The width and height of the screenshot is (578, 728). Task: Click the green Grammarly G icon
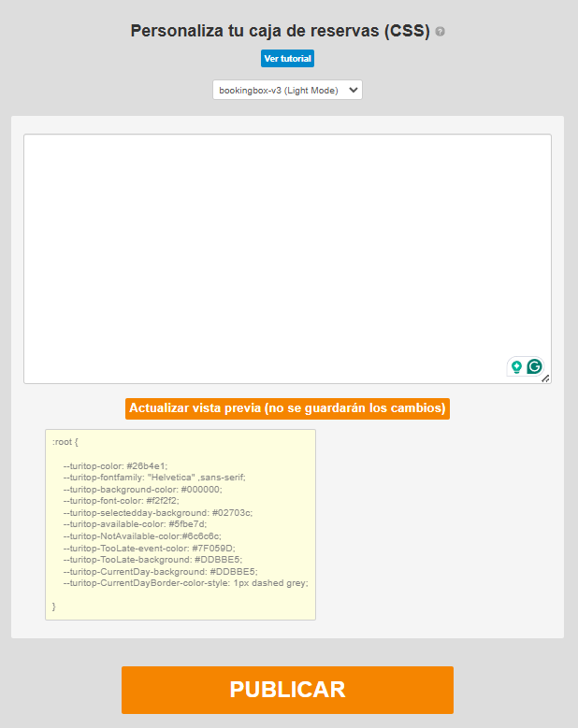point(534,366)
